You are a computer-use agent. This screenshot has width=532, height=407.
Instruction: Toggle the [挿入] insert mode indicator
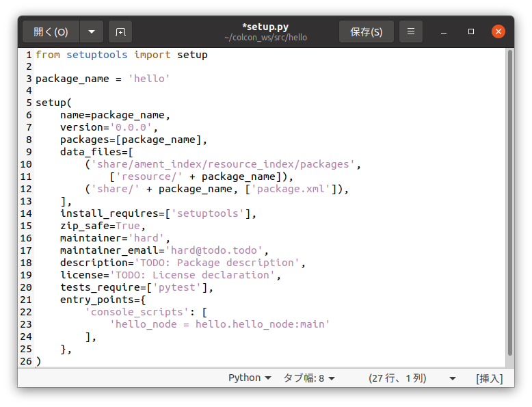point(489,378)
